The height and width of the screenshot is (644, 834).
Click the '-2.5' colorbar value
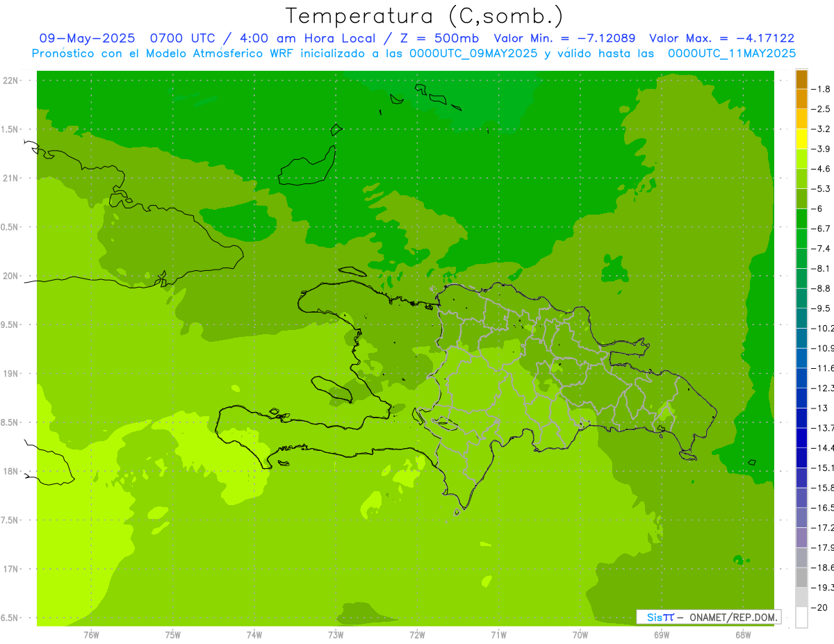click(x=821, y=109)
